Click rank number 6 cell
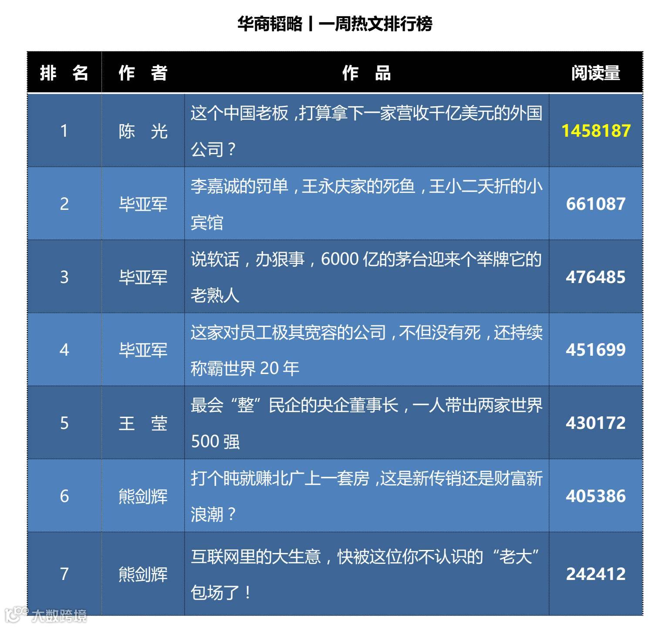This screenshot has height=627, width=672. click(x=64, y=496)
